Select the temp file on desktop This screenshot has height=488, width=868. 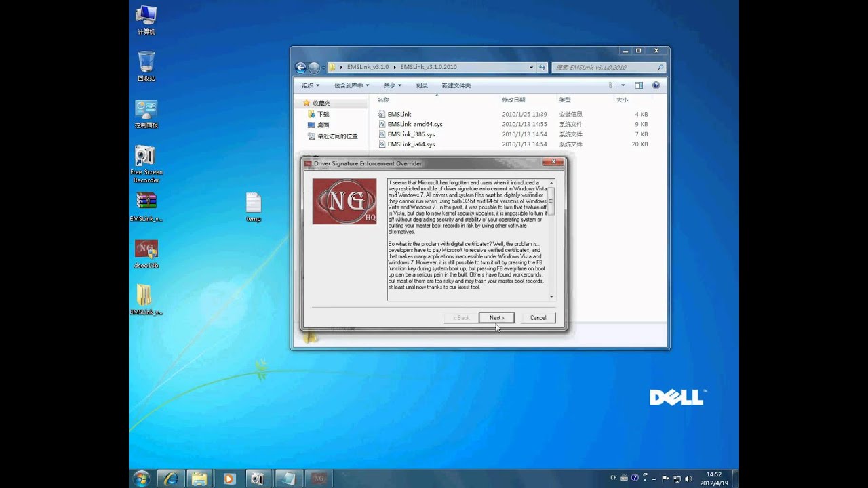[x=253, y=204]
